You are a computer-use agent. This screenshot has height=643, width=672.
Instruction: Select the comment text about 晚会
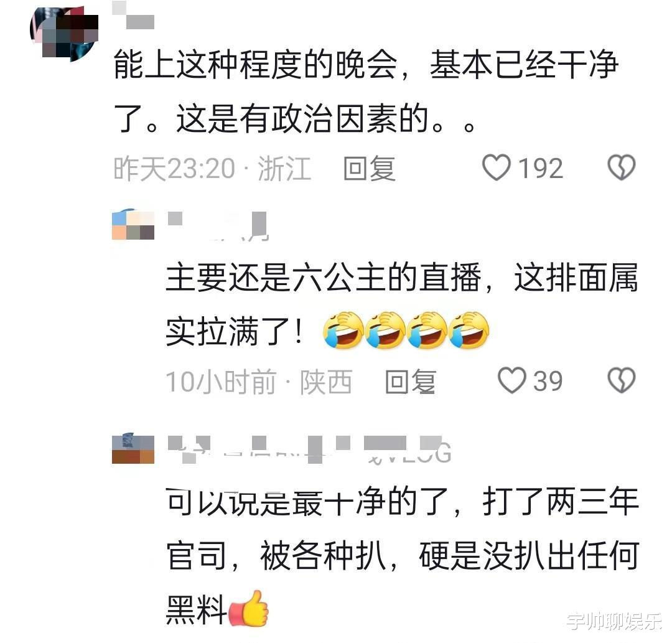(x=366, y=91)
